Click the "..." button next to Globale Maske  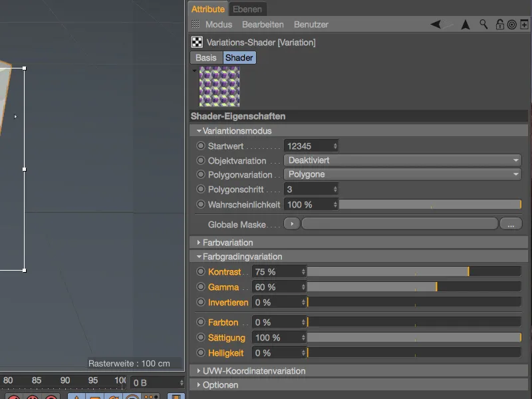tap(511, 223)
